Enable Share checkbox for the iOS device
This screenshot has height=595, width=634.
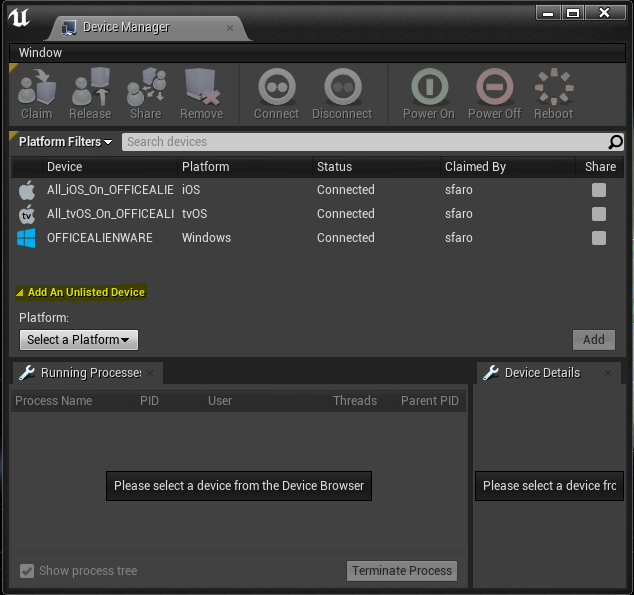tap(599, 190)
